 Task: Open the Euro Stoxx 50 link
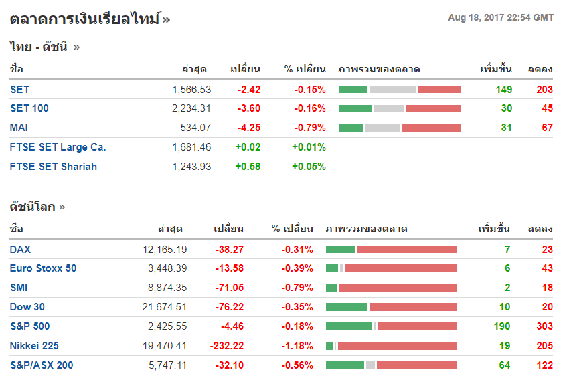point(43,269)
